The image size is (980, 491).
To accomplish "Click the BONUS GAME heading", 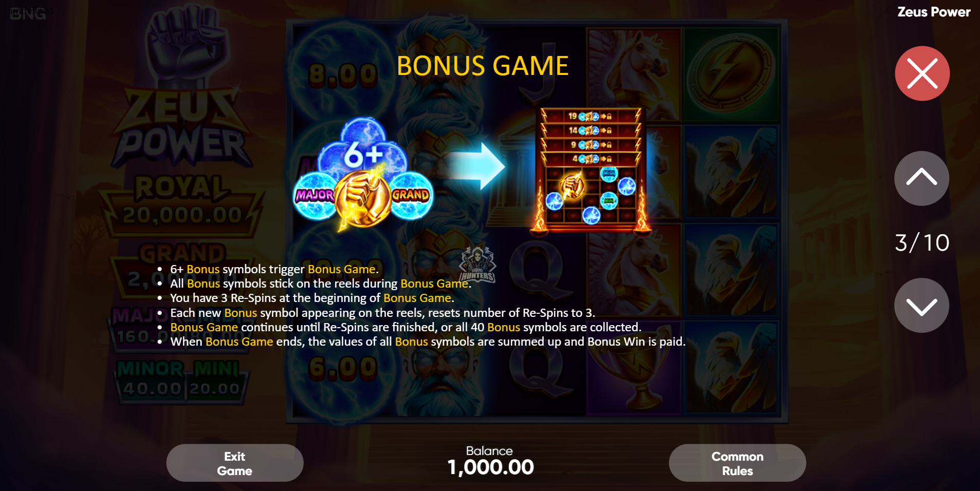I will pyautogui.click(x=483, y=66).
